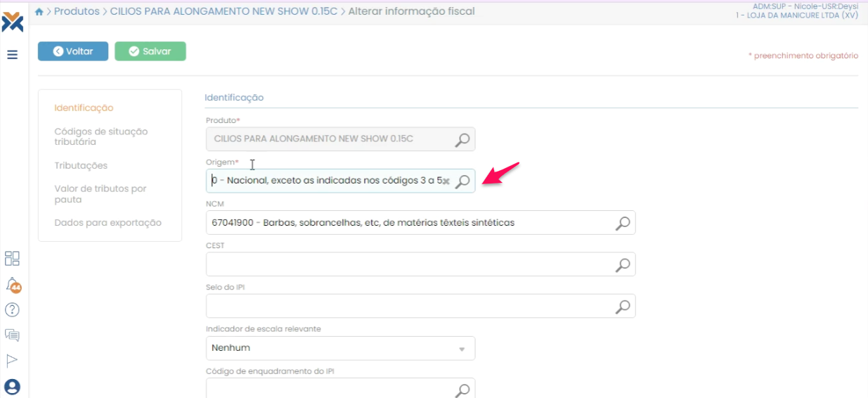Click the play triangle sidebar icon
The width and height of the screenshot is (868, 398).
12,361
